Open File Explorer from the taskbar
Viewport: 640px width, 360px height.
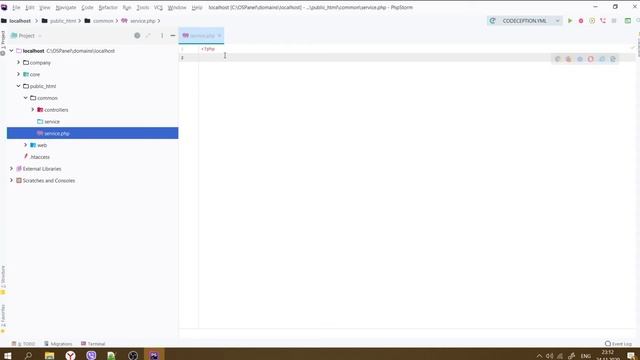click(x=49, y=356)
